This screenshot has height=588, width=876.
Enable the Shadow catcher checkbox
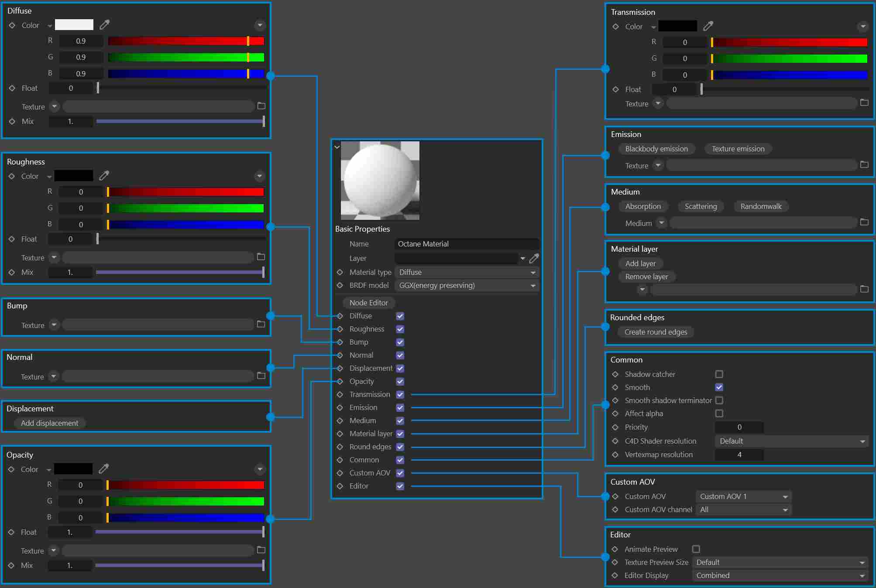pyautogui.click(x=719, y=374)
